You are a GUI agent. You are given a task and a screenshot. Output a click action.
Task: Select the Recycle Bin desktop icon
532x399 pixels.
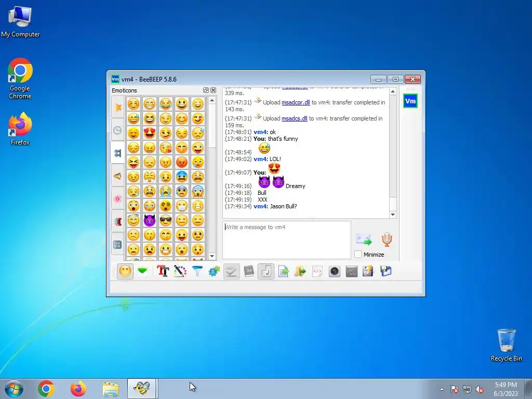pos(506,345)
